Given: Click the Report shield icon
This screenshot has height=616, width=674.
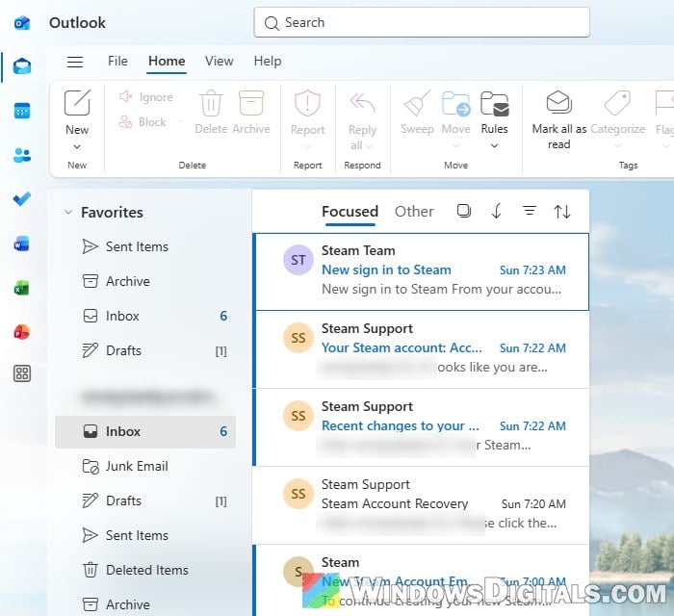Looking at the screenshot, I should 307,103.
